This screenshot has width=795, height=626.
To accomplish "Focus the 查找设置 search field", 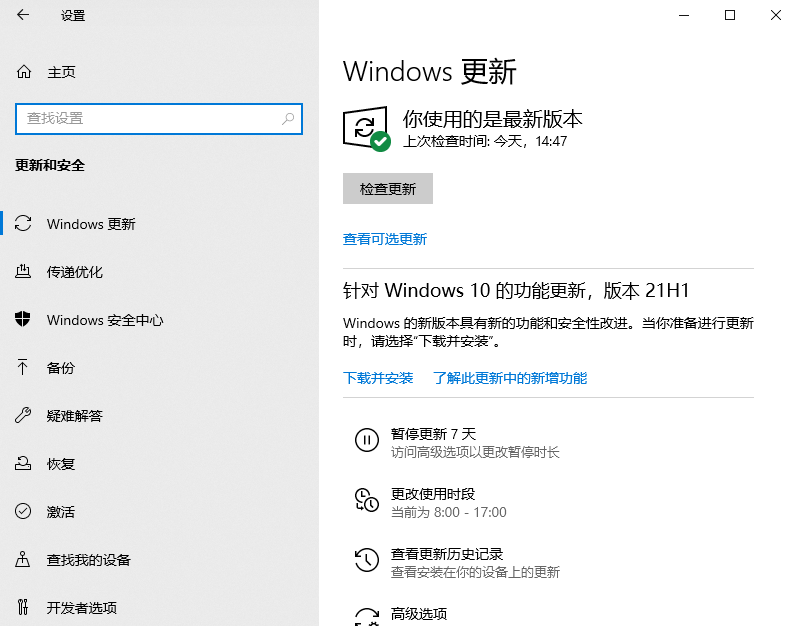I will click(159, 119).
